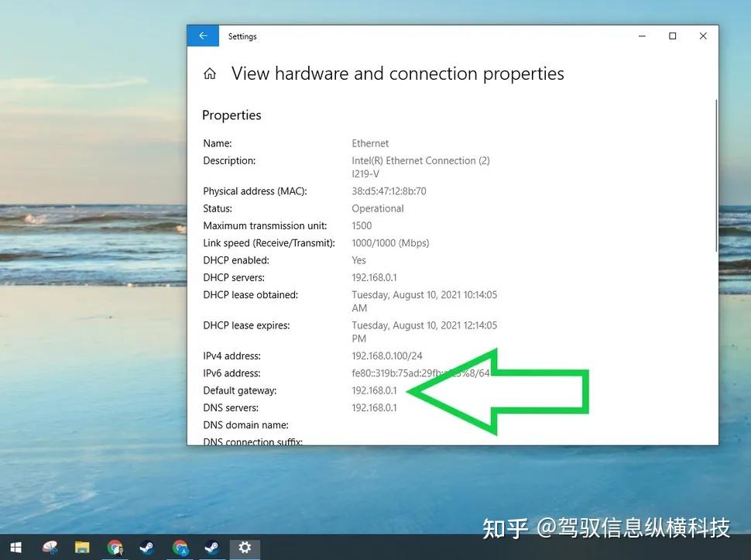Open the Chrome icon beside File Explorer

[115, 547]
